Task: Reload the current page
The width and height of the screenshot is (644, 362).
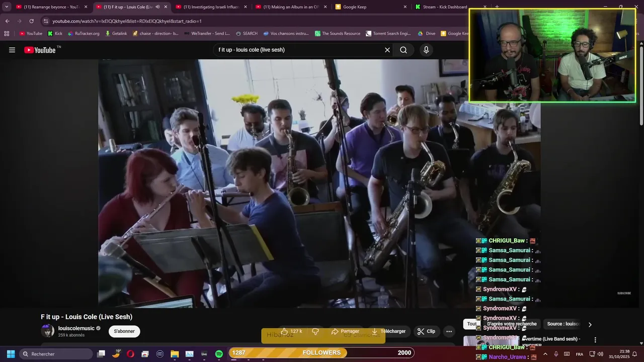Action: tap(31, 21)
